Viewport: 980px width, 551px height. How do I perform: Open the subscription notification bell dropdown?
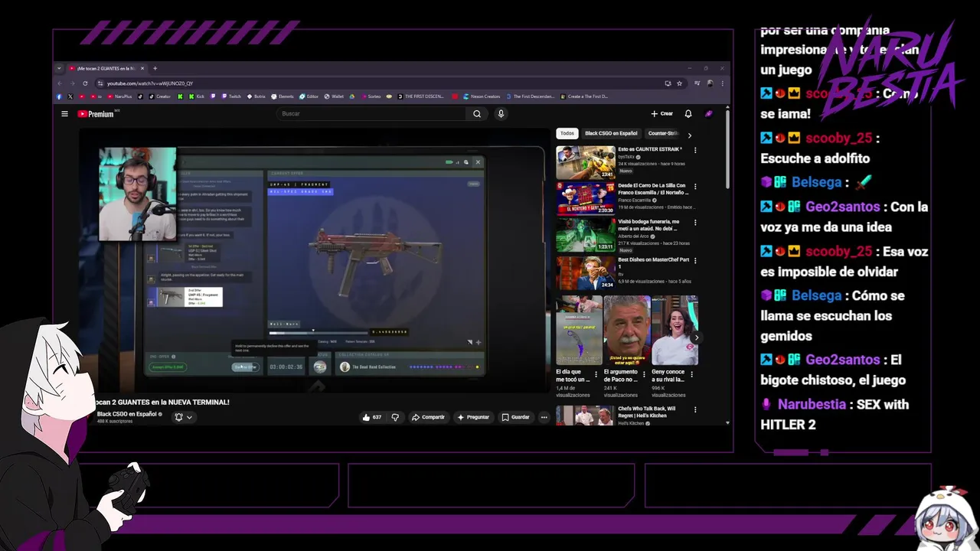click(x=184, y=417)
